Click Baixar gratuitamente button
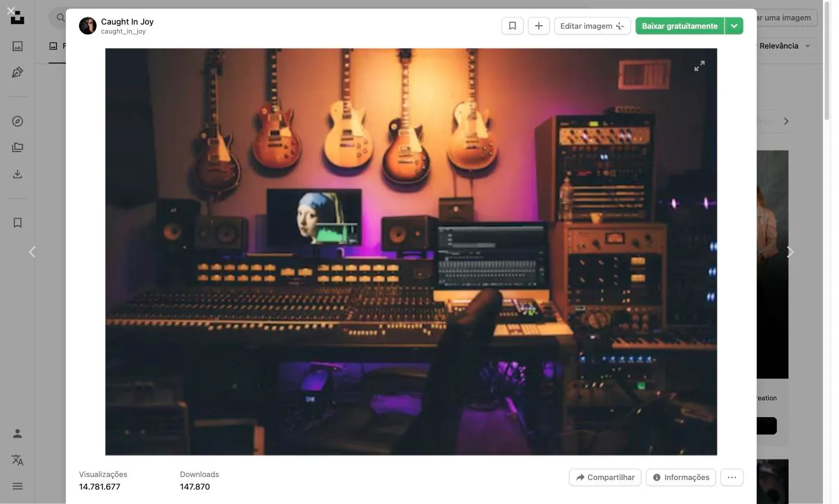This screenshot has height=504, width=839. tap(680, 26)
